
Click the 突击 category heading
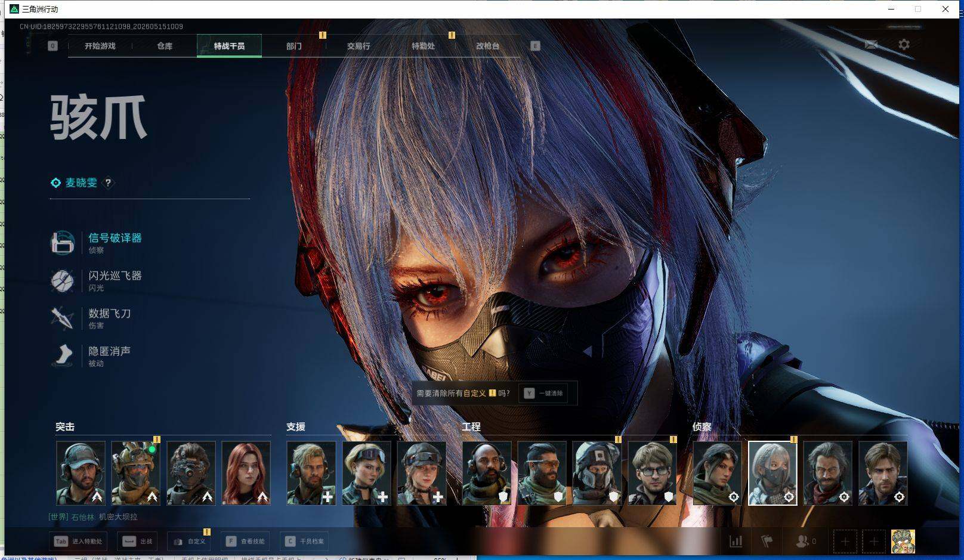pyautogui.click(x=65, y=427)
